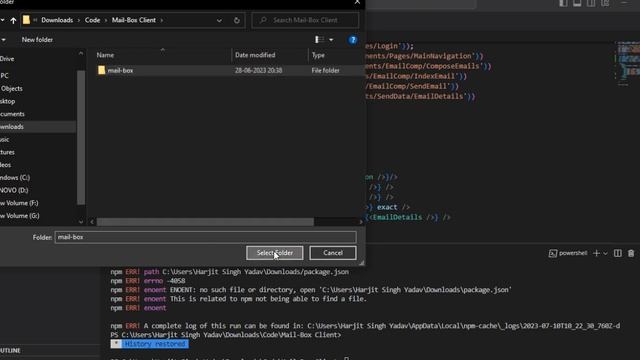Image resolution: width=640 pixels, height=360 pixels.
Task: Toggle VS Code secondary sidebar layout icon
Action: point(591,3)
